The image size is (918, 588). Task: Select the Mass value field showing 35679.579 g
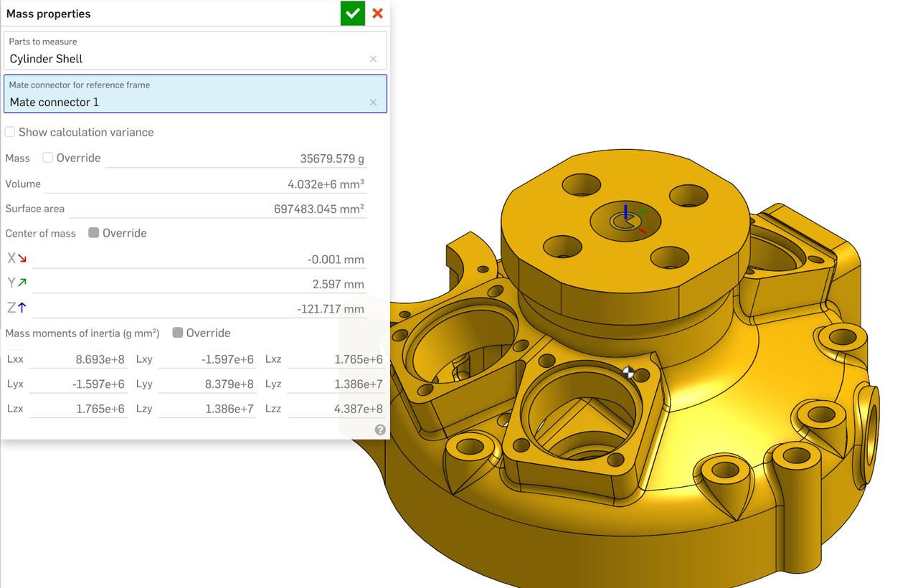(x=237, y=158)
